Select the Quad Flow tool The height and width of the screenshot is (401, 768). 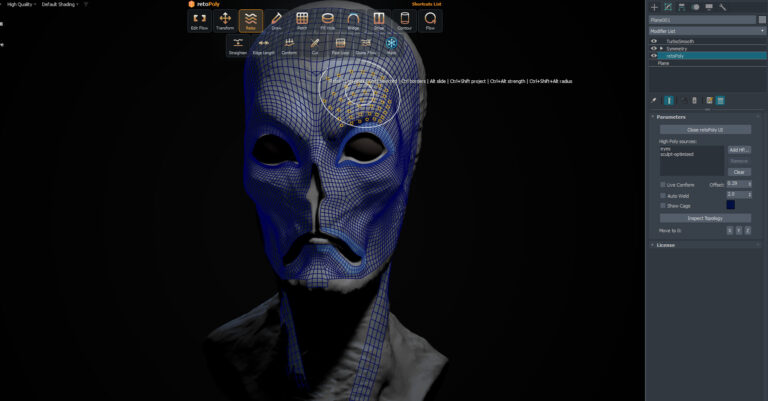coord(366,46)
